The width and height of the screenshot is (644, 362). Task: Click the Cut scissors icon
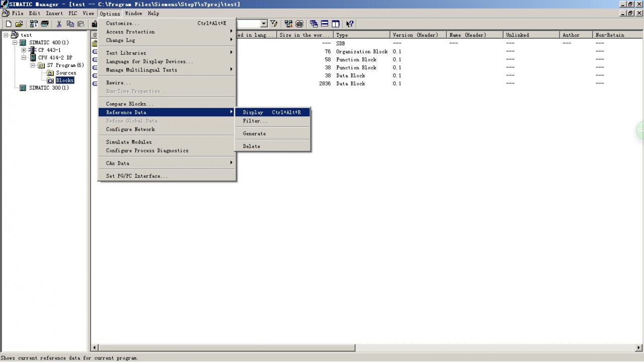(59, 24)
